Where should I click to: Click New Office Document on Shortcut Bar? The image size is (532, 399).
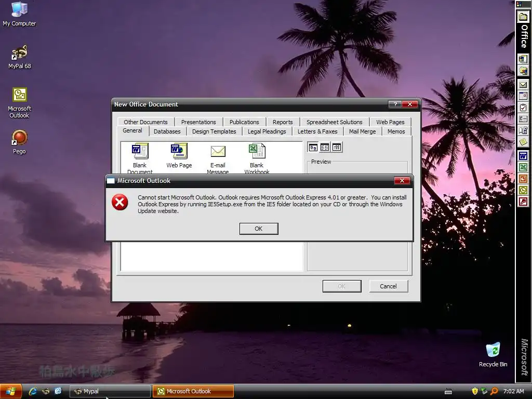click(523, 59)
